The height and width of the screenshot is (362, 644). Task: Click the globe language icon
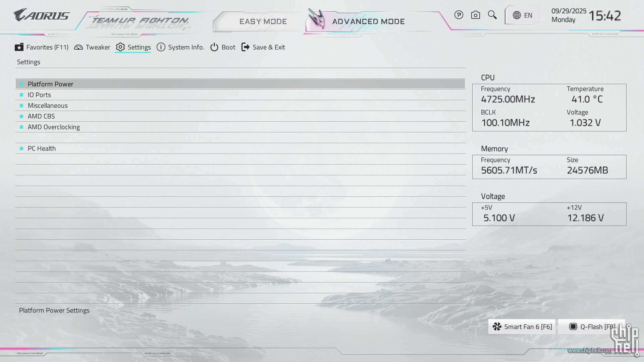[x=517, y=15]
